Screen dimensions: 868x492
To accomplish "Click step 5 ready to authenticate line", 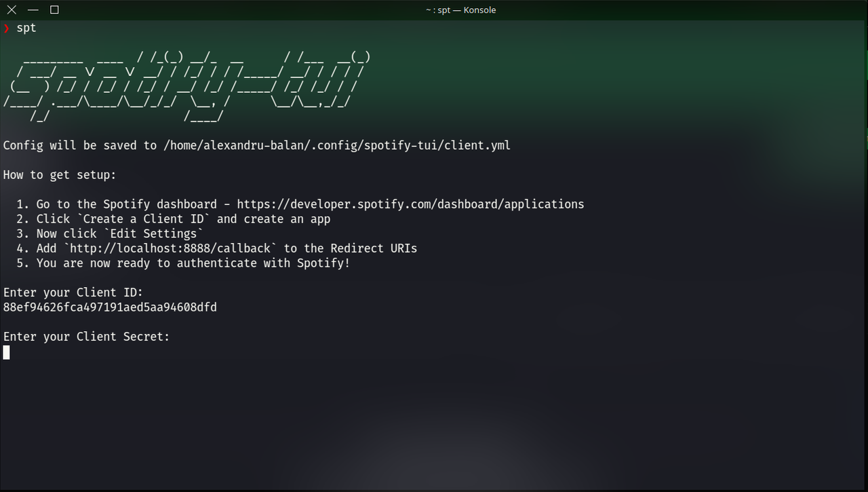I will (x=184, y=263).
